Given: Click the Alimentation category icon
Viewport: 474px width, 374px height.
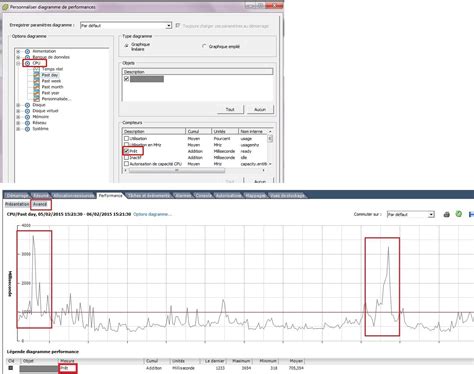Looking at the screenshot, I should pos(28,51).
